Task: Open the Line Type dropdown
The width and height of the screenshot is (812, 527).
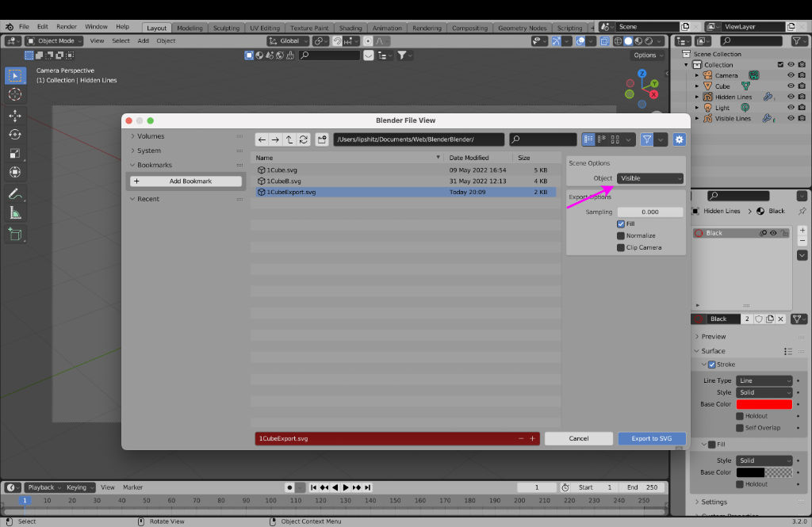Action: click(764, 380)
